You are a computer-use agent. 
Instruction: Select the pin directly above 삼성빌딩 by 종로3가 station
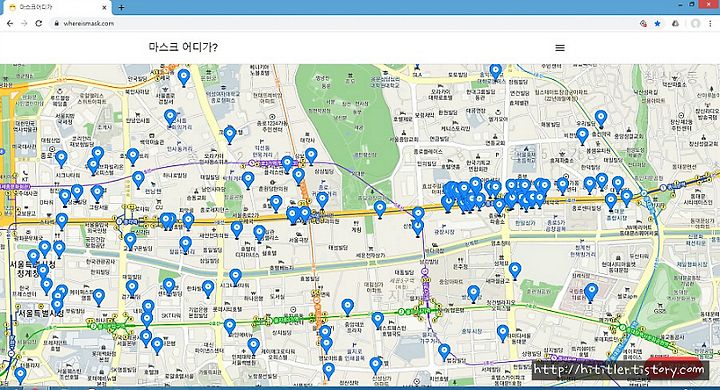(311, 156)
